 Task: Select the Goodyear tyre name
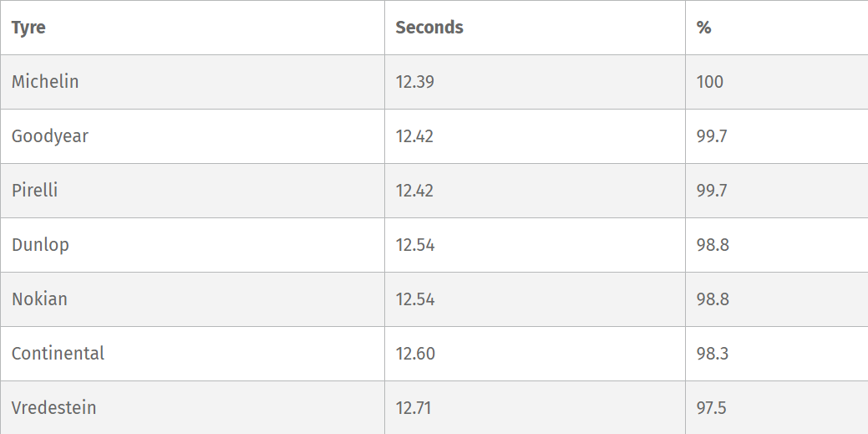coord(50,136)
